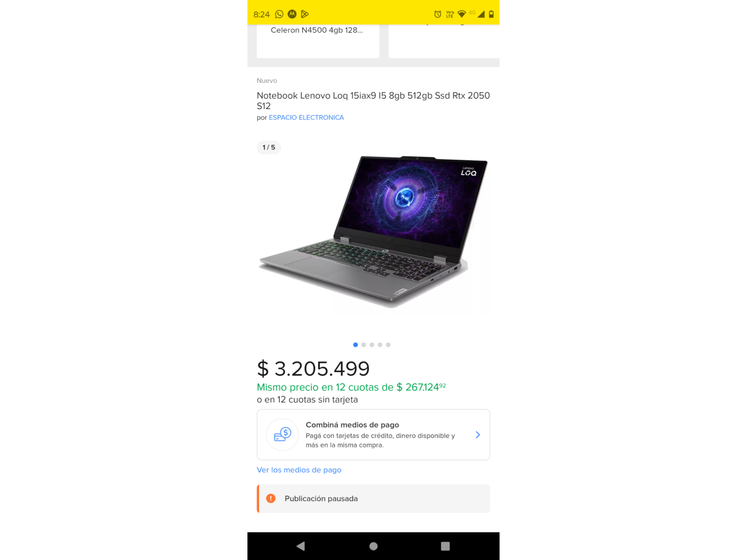Open the Android back navigation button
747x560 pixels.
[x=301, y=546]
